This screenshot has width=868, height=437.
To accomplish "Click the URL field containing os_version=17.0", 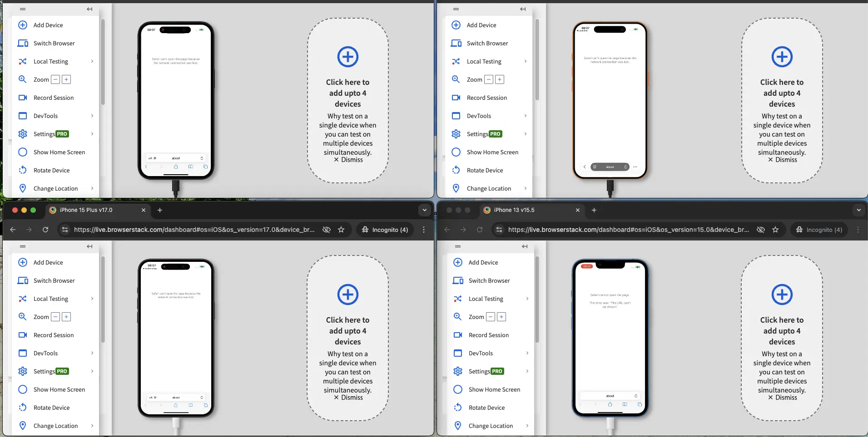I will tap(194, 230).
